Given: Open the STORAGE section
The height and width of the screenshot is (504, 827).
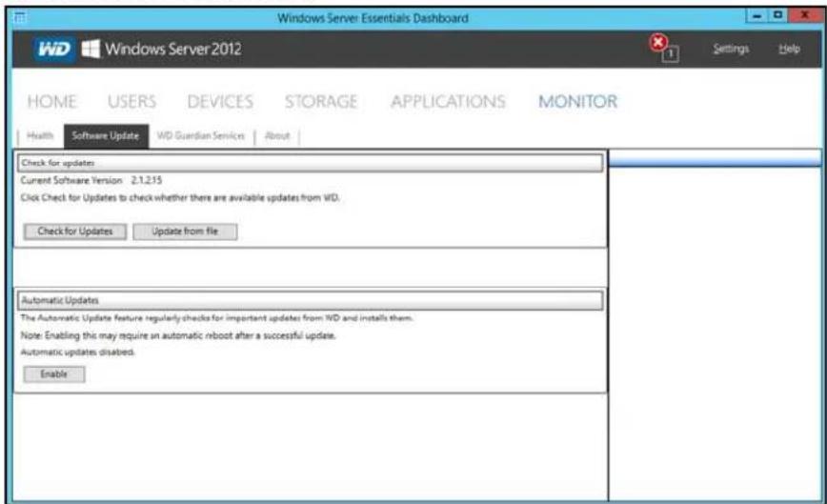Looking at the screenshot, I should [321, 101].
